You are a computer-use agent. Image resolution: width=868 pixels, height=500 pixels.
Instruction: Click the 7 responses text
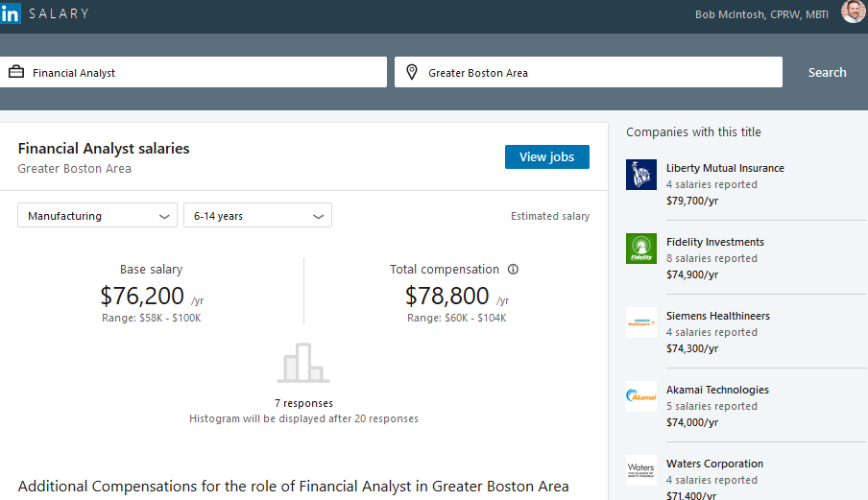pyautogui.click(x=304, y=403)
